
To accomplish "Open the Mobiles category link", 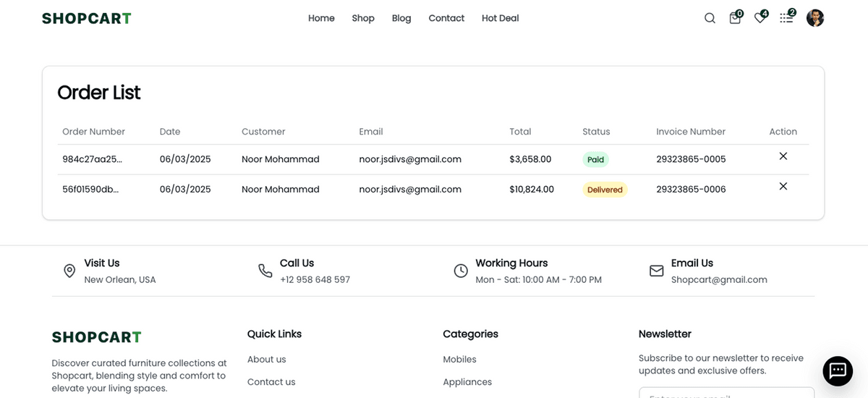I will 459,360.
